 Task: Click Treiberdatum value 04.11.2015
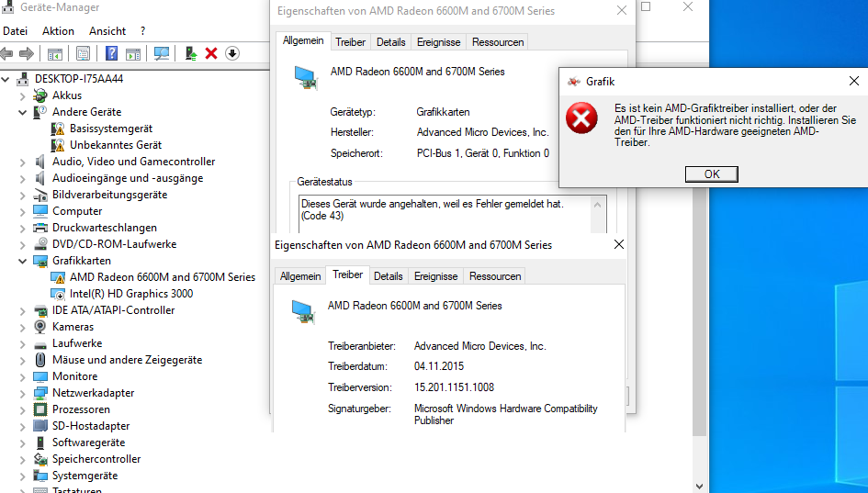coord(439,366)
